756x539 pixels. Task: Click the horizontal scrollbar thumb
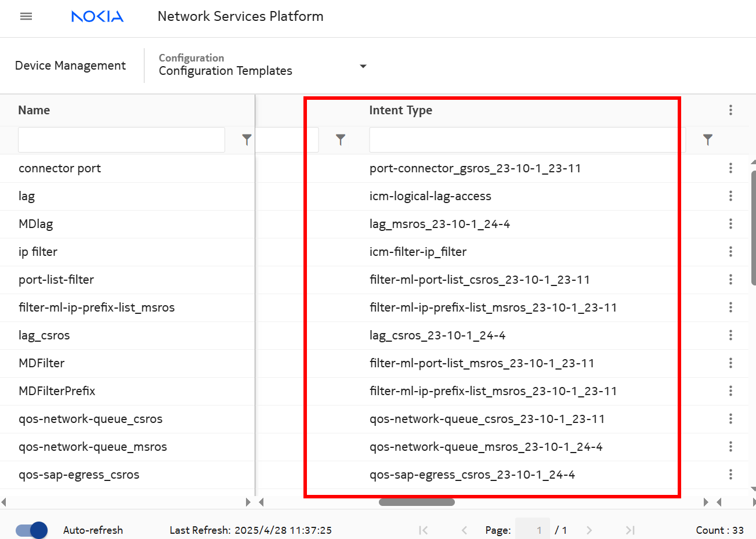click(417, 502)
